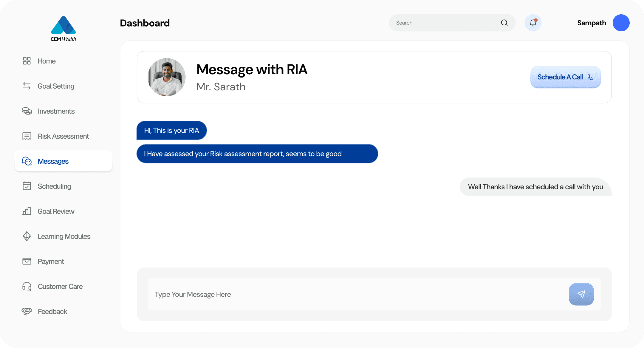This screenshot has width=644, height=348.
Task: Open Goal Review chart icon
Action: pos(27,211)
